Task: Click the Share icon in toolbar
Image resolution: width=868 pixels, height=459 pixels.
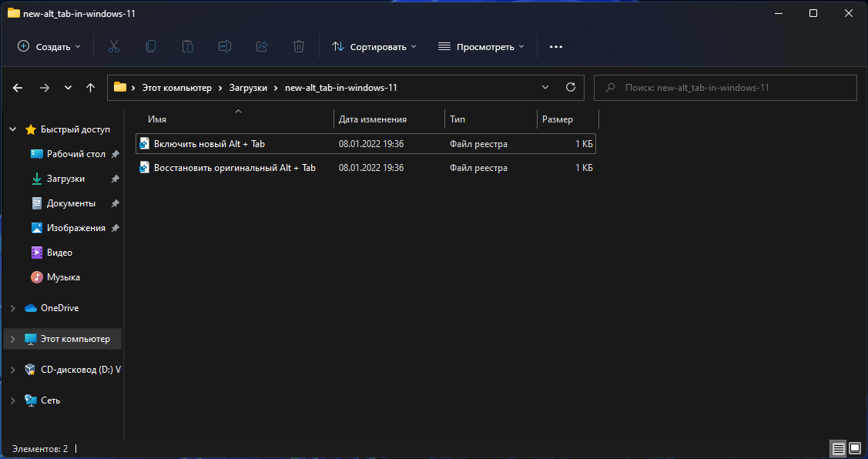Action: click(x=262, y=46)
